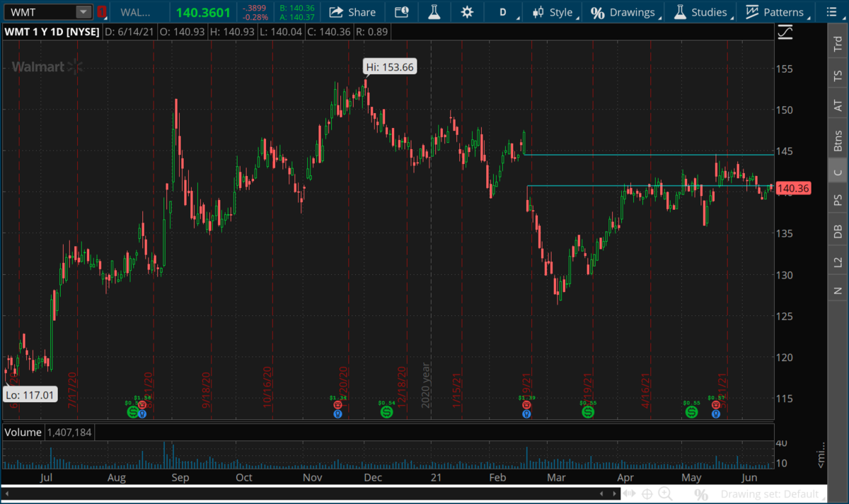The width and height of the screenshot is (849, 504).
Task: Click the 'D: 6/14/21' date field
Action: (129, 32)
